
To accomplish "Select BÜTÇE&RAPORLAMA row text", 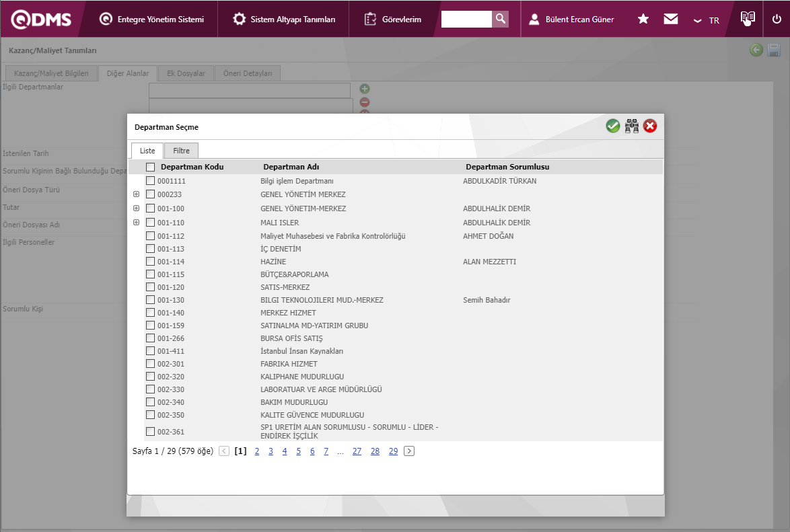I will [x=294, y=274].
